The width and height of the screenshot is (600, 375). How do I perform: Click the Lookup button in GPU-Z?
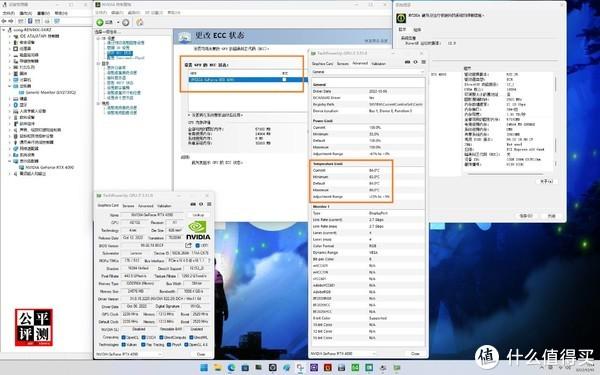198,215
